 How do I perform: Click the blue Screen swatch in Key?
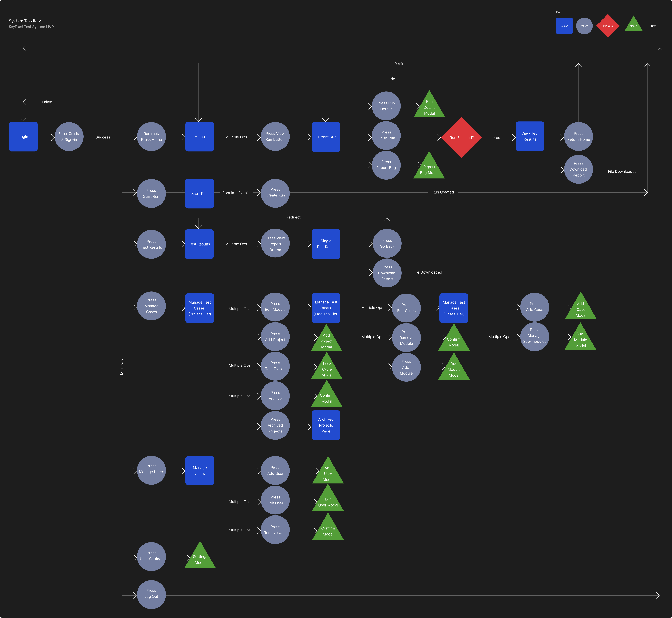tap(564, 26)
